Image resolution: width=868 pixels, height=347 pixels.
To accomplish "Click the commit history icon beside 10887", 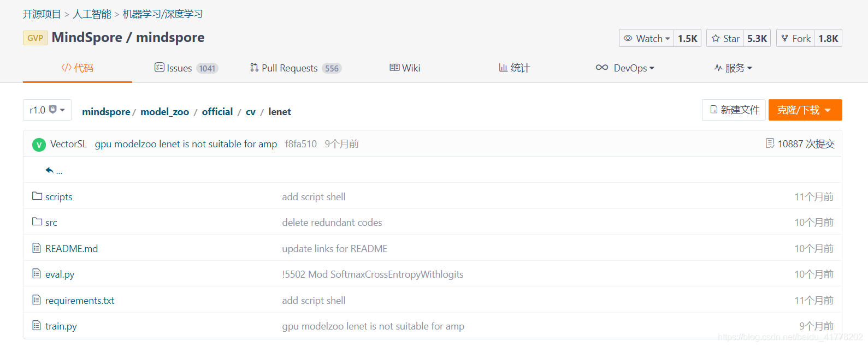I will click(770, 143).
